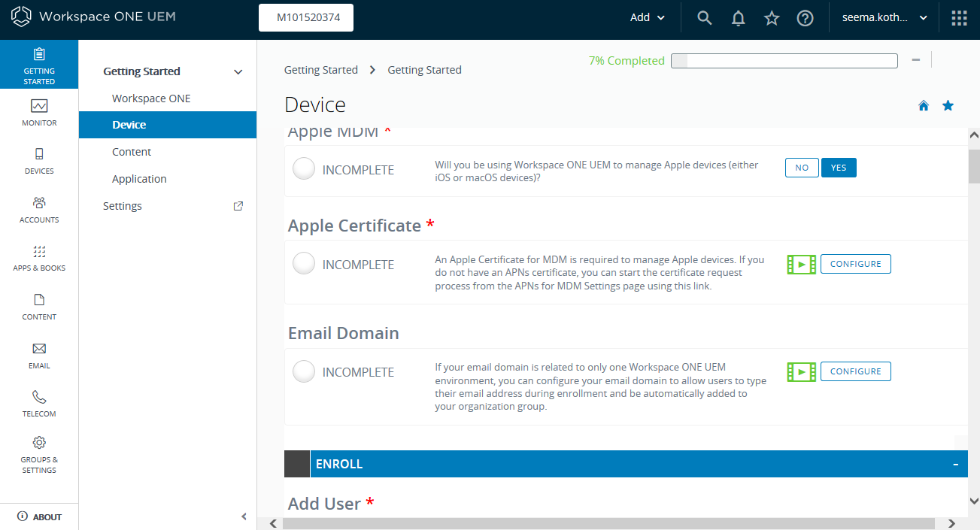
Task: Open Telecom in left navigation
Action: pos(39,404)
